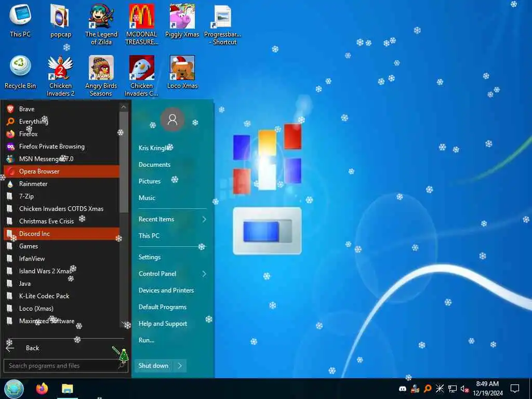Open Default Programs
This screenshot has height=399, width=532.
click(163, 307)
